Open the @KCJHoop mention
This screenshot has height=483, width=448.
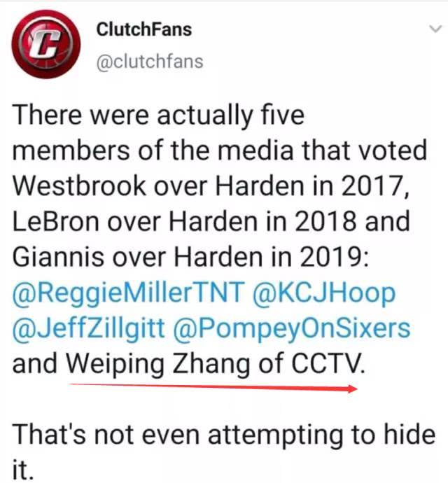(x=323, y=293)
